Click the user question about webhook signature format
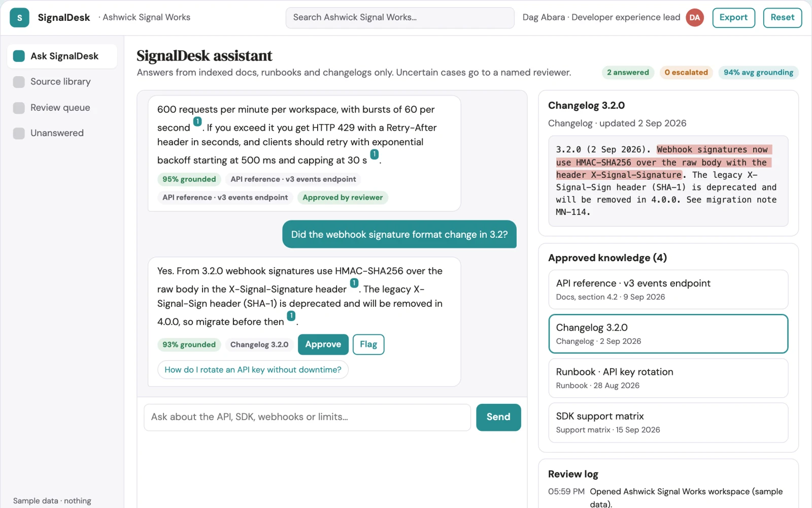Screen dimensions: 812x508 (399, 234)
